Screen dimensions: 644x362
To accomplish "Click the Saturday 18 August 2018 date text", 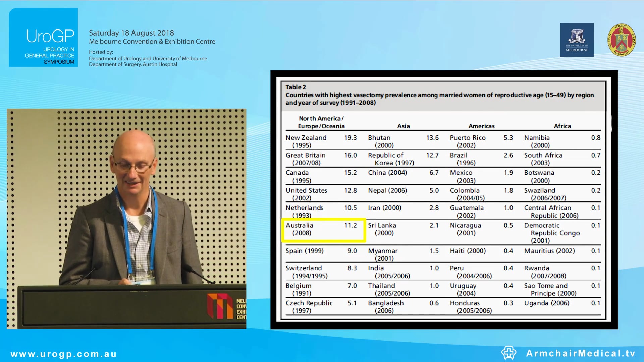I will (x=131, y=33).
